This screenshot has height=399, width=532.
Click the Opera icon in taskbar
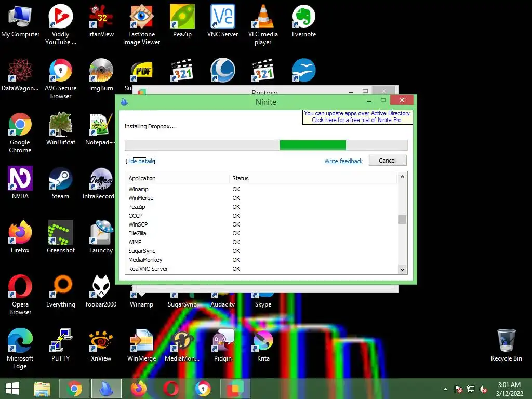[170, 389]
